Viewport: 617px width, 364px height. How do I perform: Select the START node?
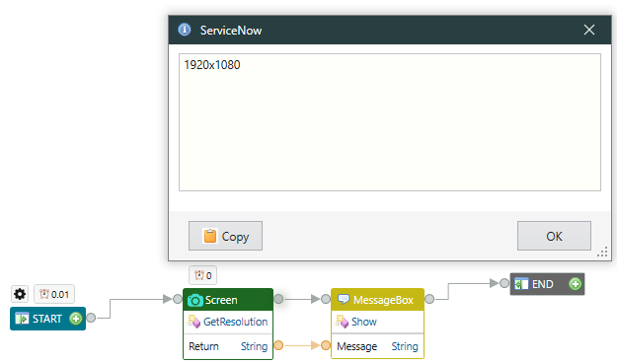point(47,319)
